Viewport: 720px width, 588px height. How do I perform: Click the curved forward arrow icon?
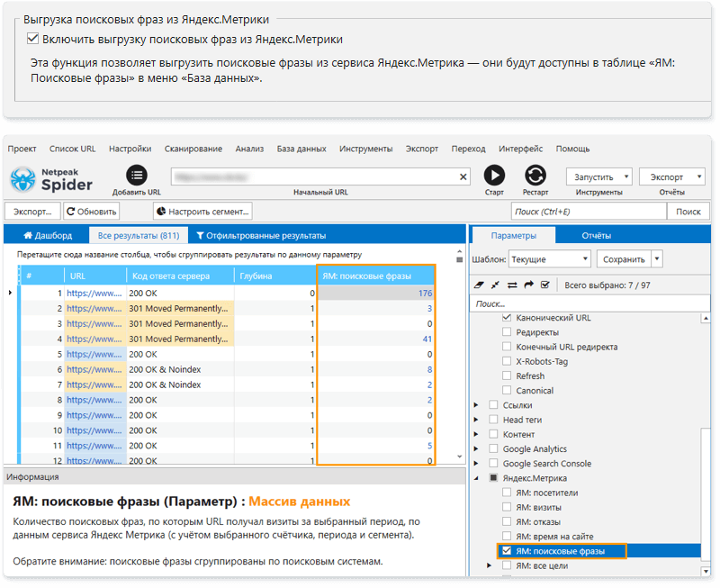point(528,285)
